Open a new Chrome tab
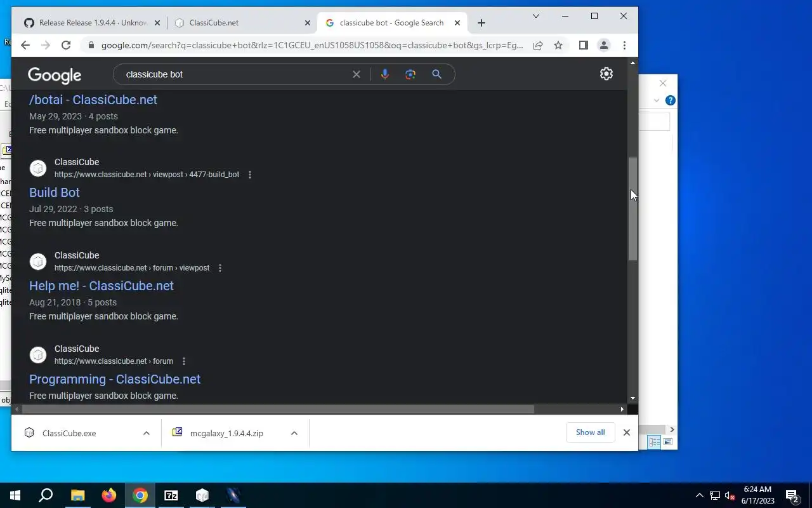812x508 pixels. pyautogui.click(x=481, y=23)
